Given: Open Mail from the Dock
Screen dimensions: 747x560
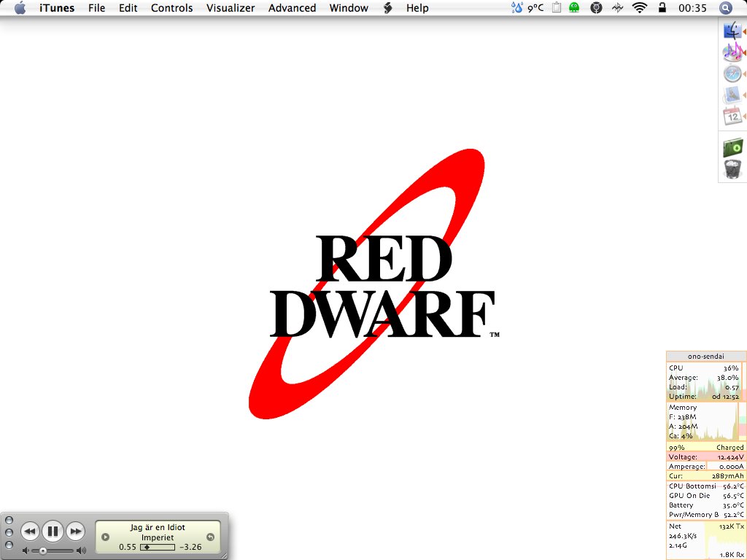Looking at the screenshot, I should pyautogui.click(x=732, y=96).
